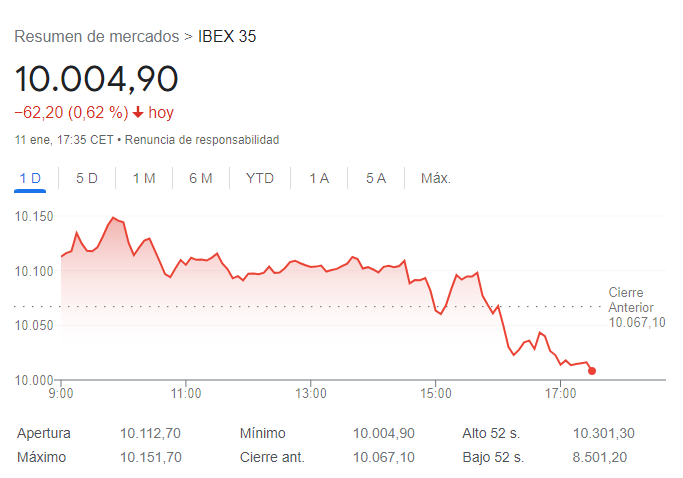The width and height of the screenshot is (683, 478).
Task: Switch to the 1 A yearly tab
Action: pyautogui.click(x=319, y=178)
